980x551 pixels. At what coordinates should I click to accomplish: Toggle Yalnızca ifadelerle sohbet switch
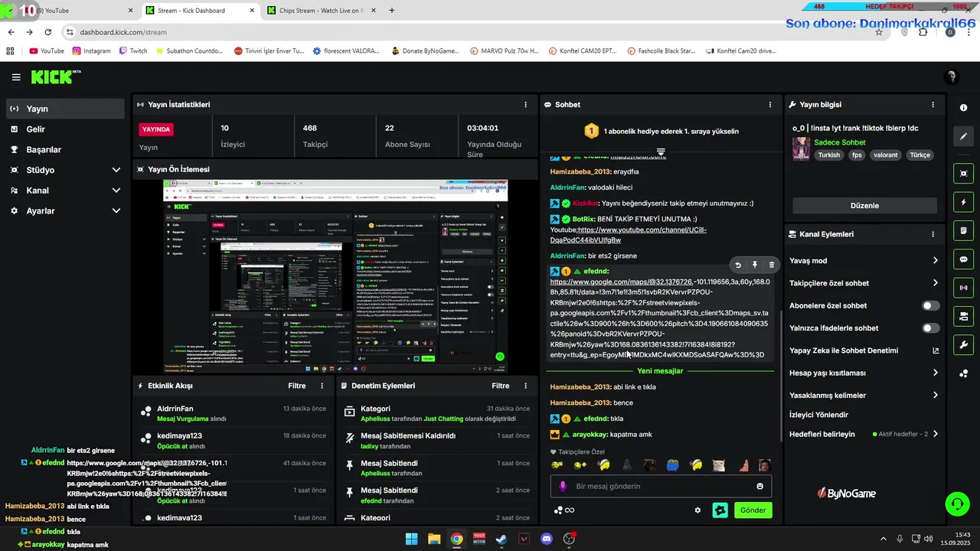coord(930,328)
